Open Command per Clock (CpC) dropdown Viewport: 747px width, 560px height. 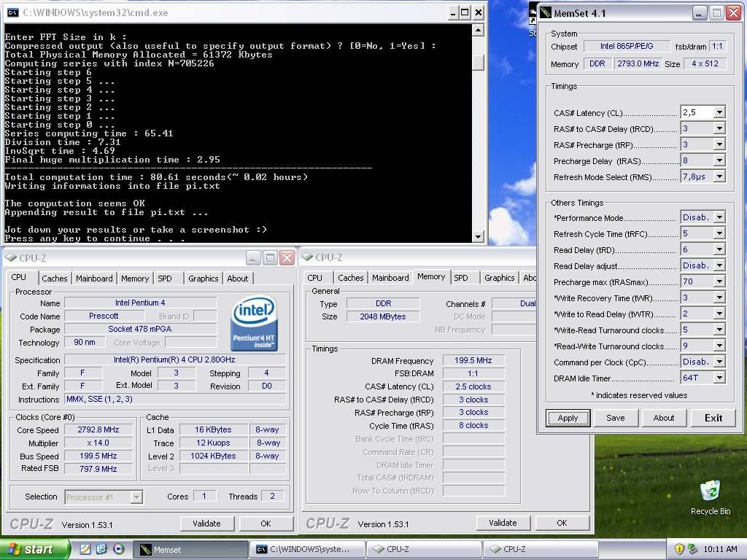click(x=719, y=362)
